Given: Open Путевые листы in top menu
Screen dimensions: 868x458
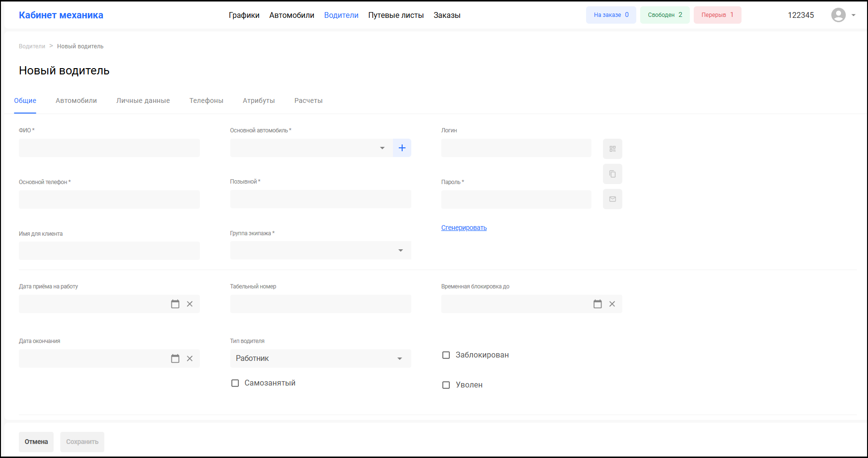Looking at the screenshot, I should pyautogui.click(x=396, y=15).
